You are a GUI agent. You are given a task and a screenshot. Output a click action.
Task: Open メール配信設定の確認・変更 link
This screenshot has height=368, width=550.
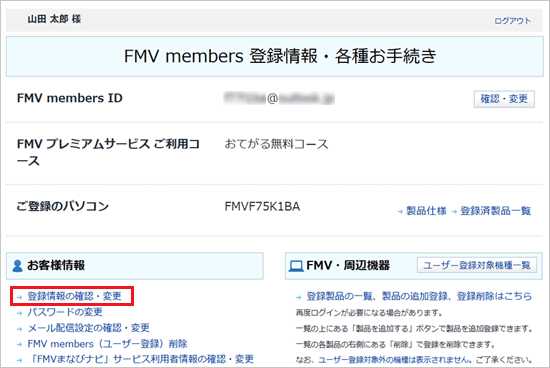(x=88, y=328)
